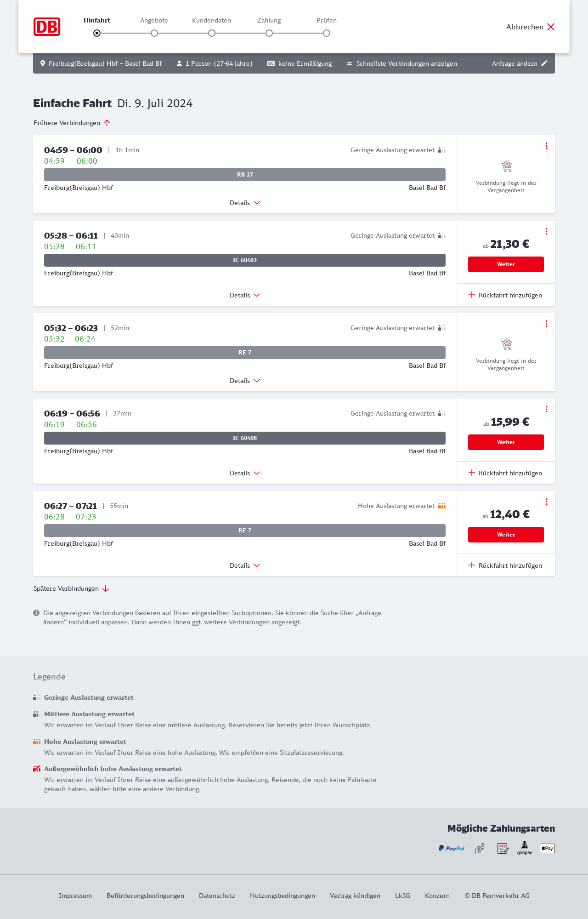This screenshot has height=919, width=588.
Task: Click the Apple Pay payment icon
Action: point(547,848)
